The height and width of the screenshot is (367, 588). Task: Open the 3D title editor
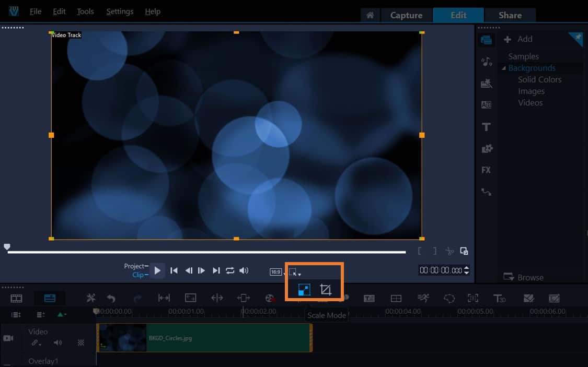tap(499, 299)
